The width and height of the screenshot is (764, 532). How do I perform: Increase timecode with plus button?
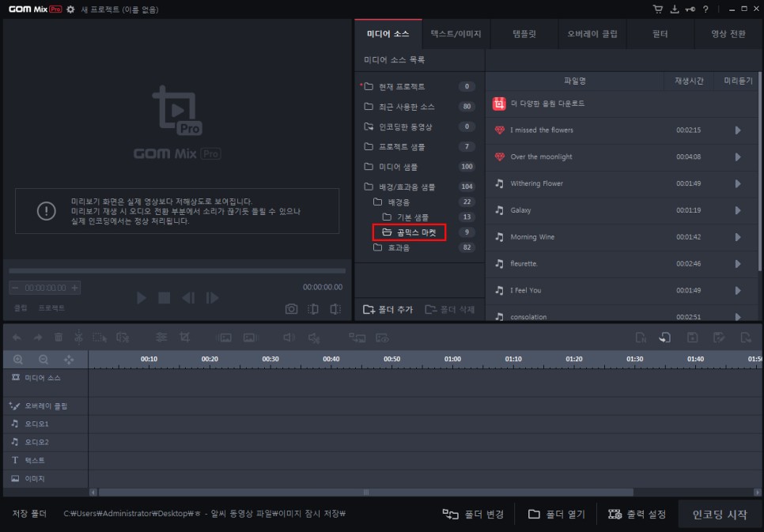pos(74,288)
